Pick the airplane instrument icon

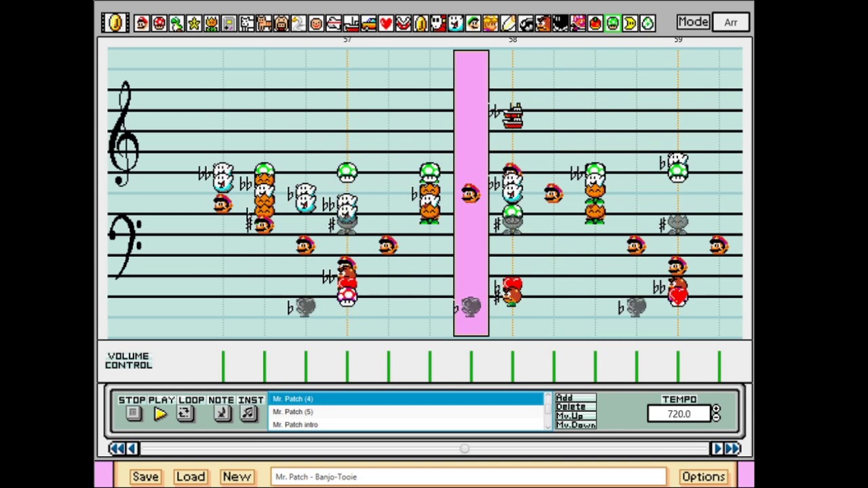tap(334, 23)
